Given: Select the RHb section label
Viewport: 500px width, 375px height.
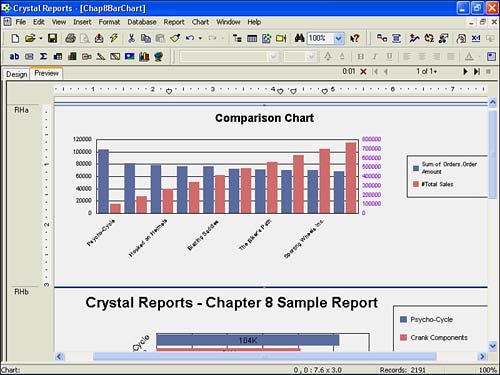Looking at the screenshot, I should pyautogui.click(x=21, y=292).
